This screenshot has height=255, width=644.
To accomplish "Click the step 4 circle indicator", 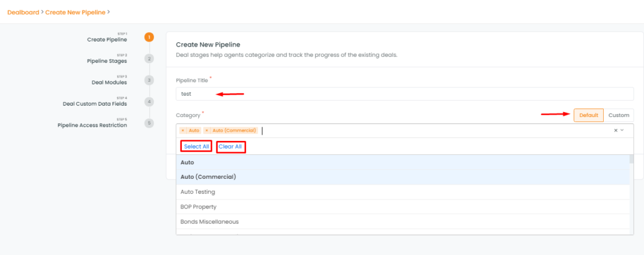I will [x=149, y=101].
